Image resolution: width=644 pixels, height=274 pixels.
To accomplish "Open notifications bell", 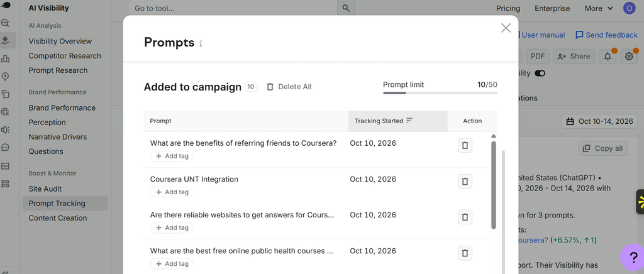I will point(608,57).
